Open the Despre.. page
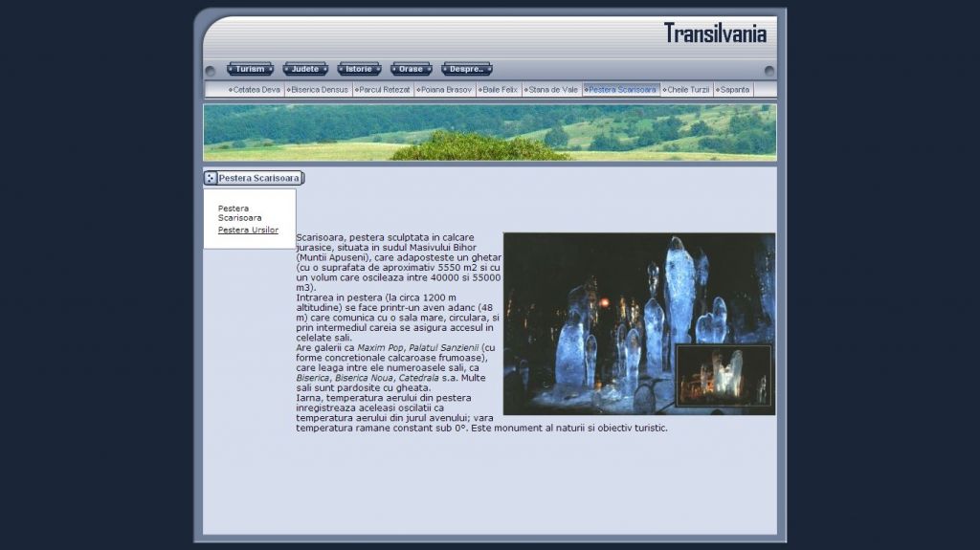 coord(467,69)
